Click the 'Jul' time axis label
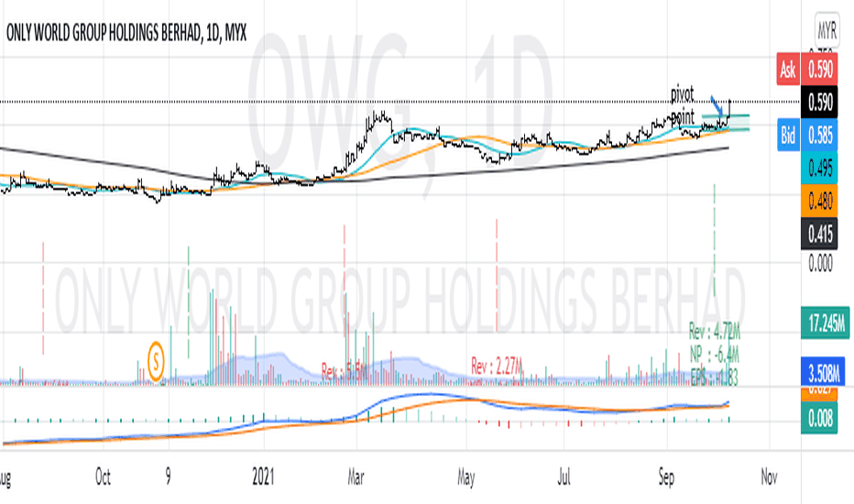The height and width of the screenshot is (504, 854). [x=564, y=477]
